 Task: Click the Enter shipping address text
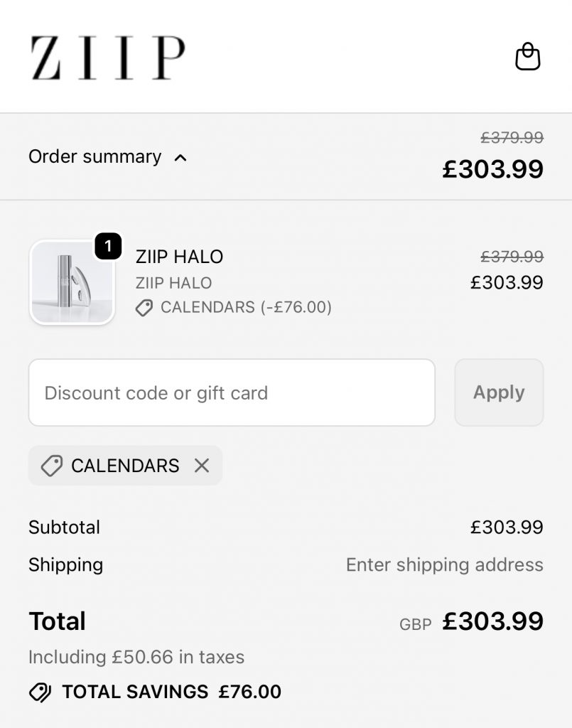tap(444, 564)
